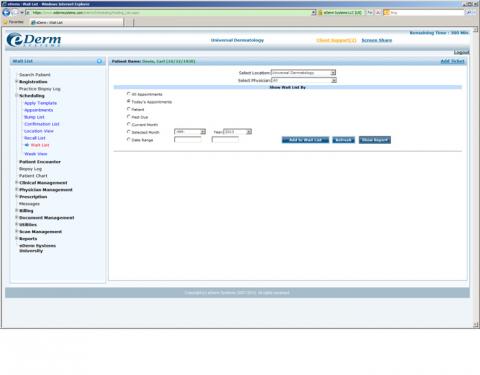Expand the Billing tree node
480x375 pixels.
point(17,210)
